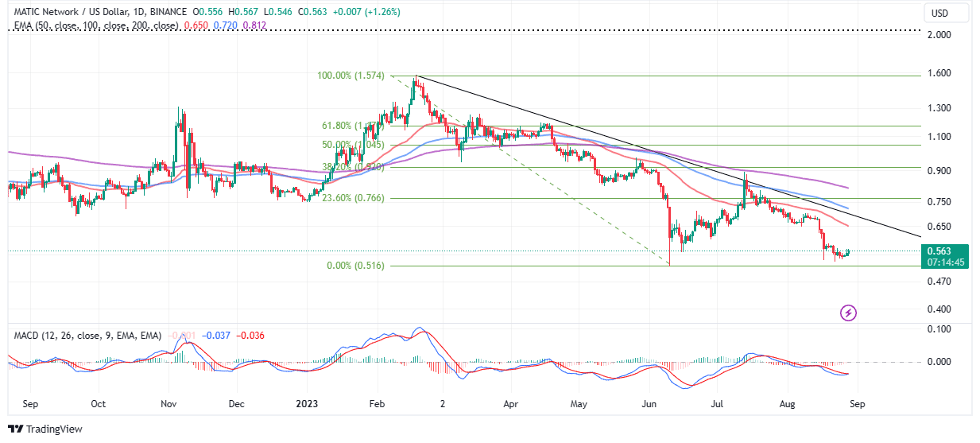Click the purple lightning bolt icon
Screen dimensions: 980x443
pos(848,313)
